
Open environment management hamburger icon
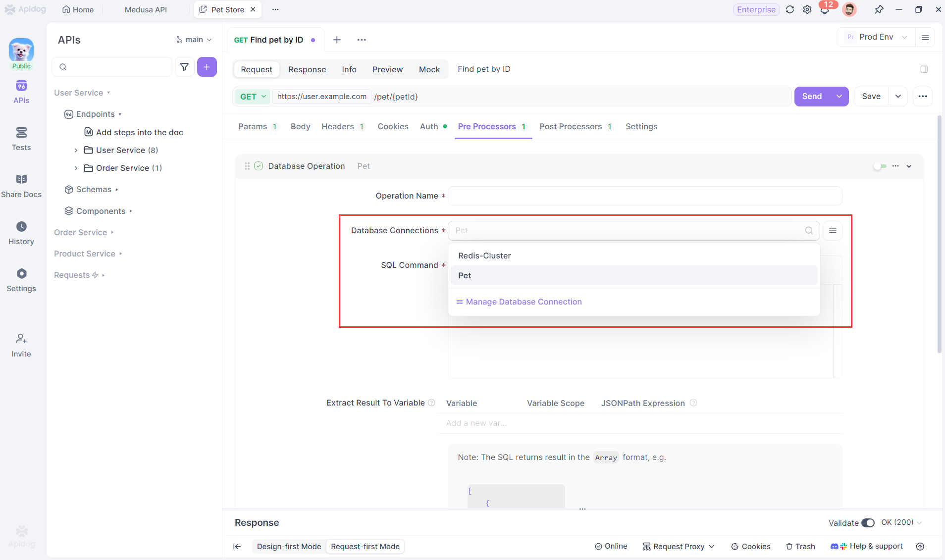click(925, 38)
